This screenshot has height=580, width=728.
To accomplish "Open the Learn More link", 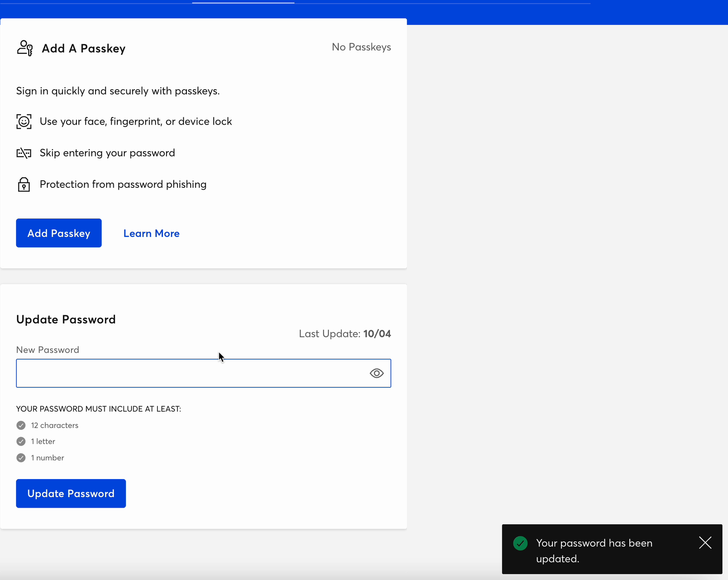I will click(x=152, y=233).
